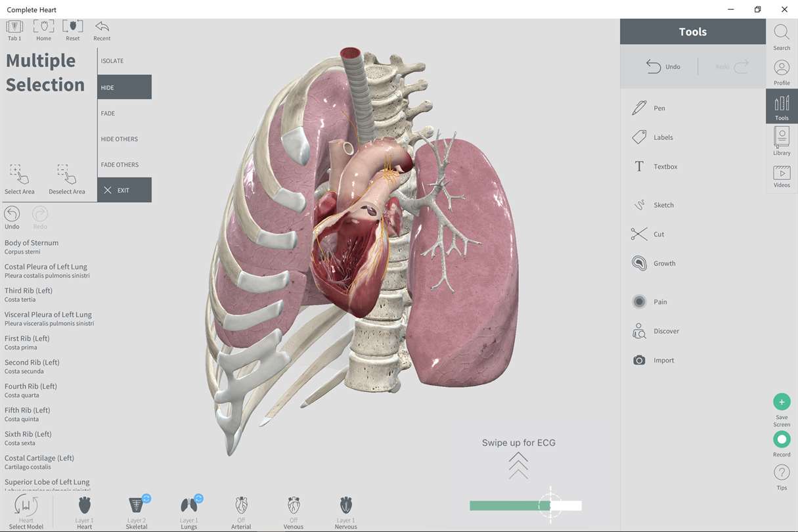Open the Profile sidebar item
This screenshot has width=798, height=532.
coord(782,72)
